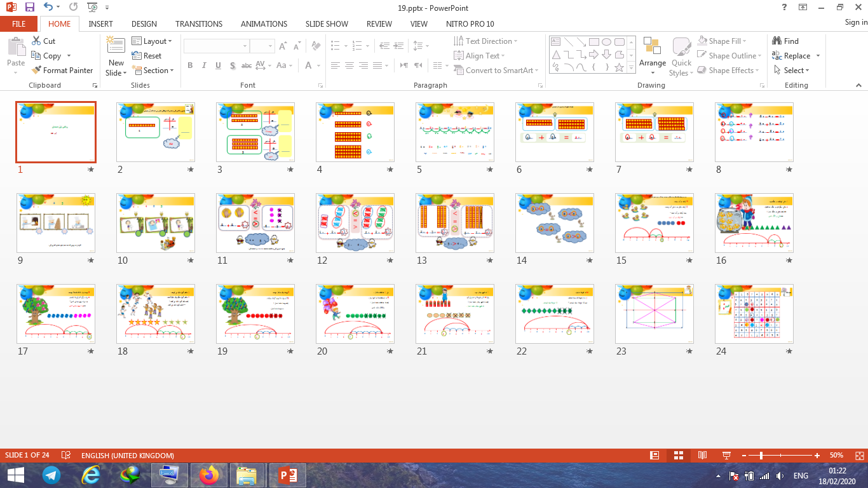The image size is (868, 488).
Task: Click the New Slide icon
Action: 116,46
